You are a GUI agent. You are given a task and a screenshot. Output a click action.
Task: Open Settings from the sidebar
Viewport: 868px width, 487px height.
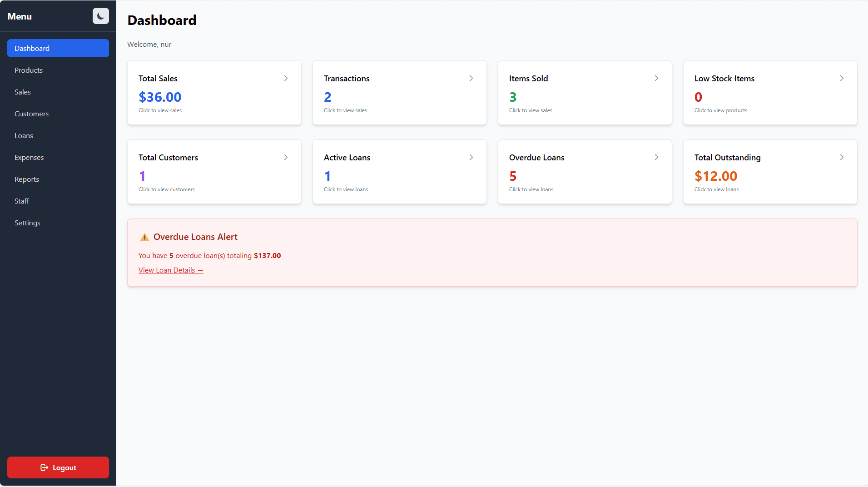pyautogui.click(x=58, y=223)
